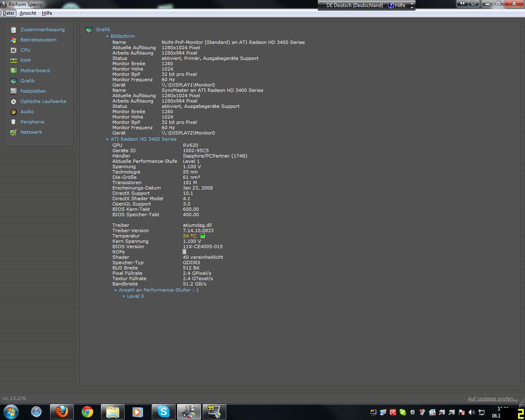This screenshot has width=525, height=420.
Task: Open the Festplatten section
Action: [33, 91]
